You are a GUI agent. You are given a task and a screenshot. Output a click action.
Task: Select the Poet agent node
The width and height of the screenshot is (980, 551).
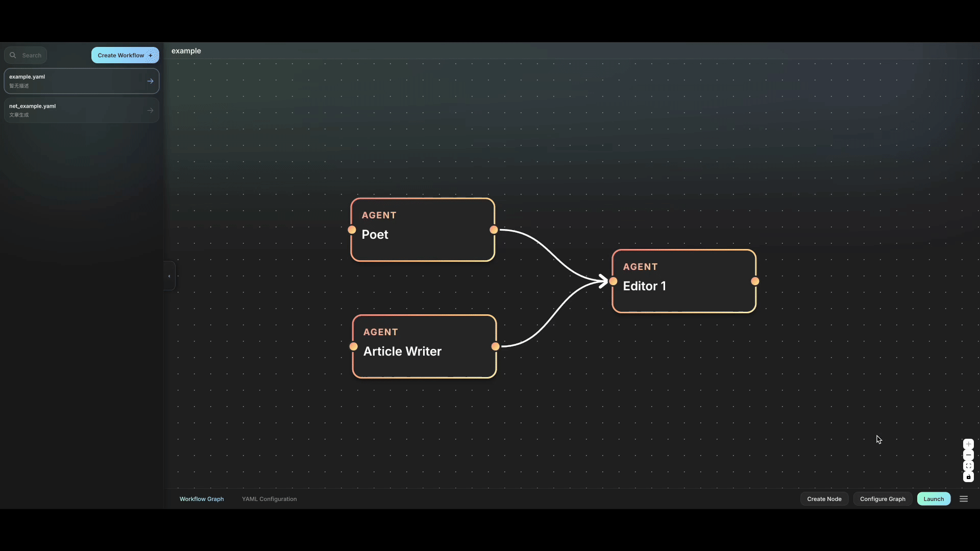click(423, 230)
